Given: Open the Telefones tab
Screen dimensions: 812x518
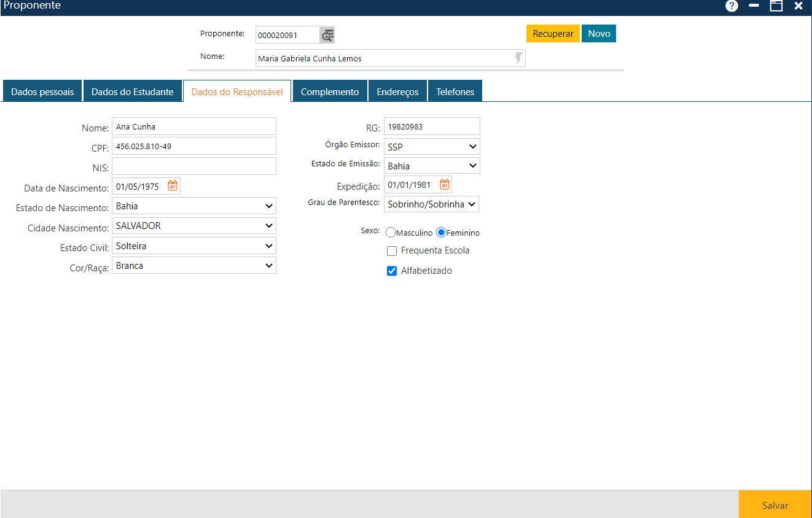Looking at the screenshot, I should [x=455, y=91].
